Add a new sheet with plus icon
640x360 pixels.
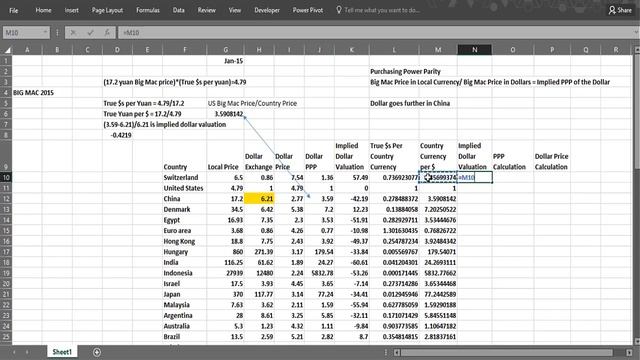97,352
